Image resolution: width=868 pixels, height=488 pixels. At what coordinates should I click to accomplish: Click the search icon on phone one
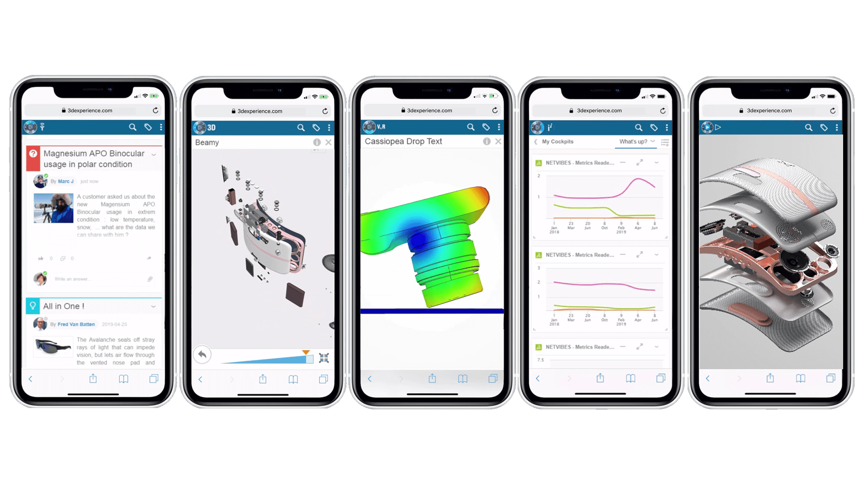point(132,127)
